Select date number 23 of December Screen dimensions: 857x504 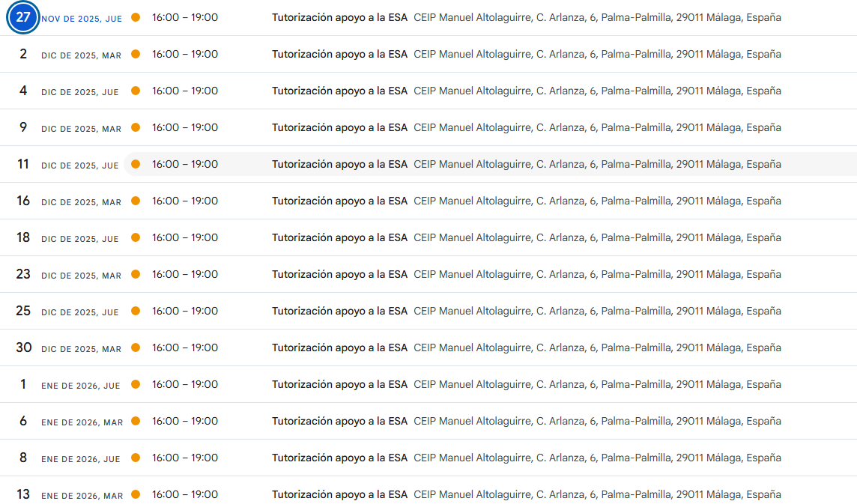23,274
